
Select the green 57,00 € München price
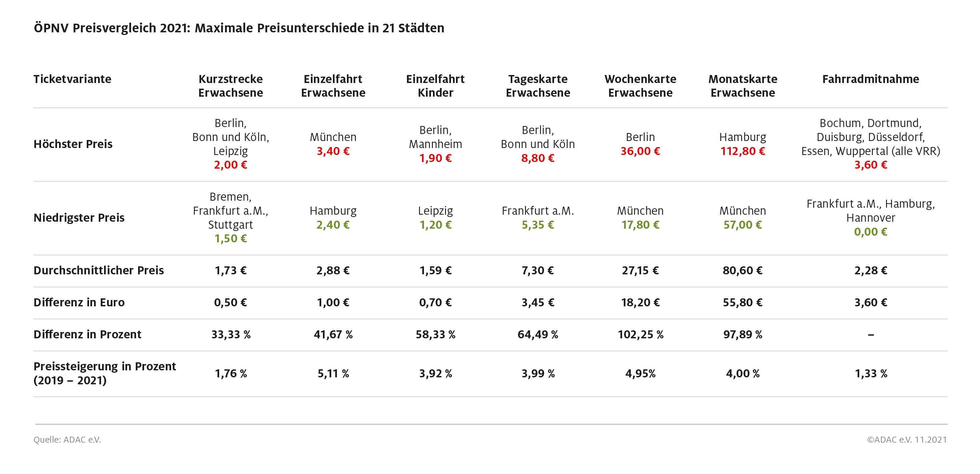(743, 225)
